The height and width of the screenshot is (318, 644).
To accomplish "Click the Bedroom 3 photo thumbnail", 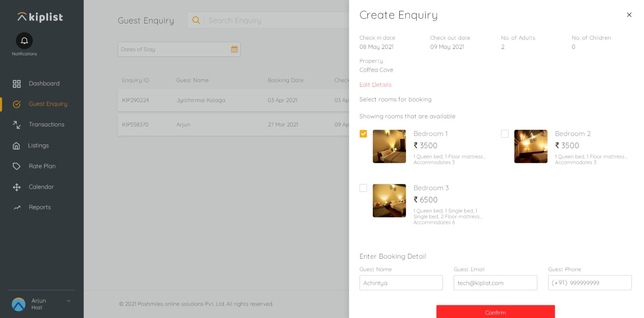I will coord(389,200).
